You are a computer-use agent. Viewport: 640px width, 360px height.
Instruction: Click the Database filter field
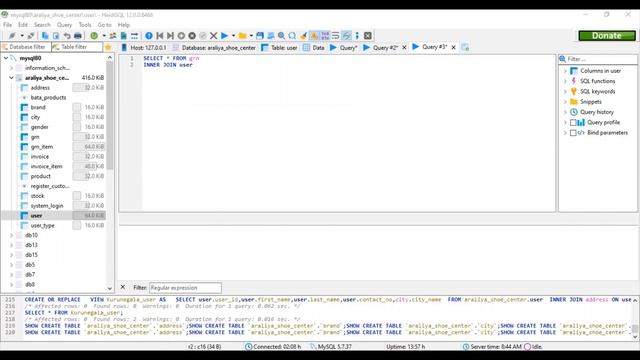pos(26,47)
